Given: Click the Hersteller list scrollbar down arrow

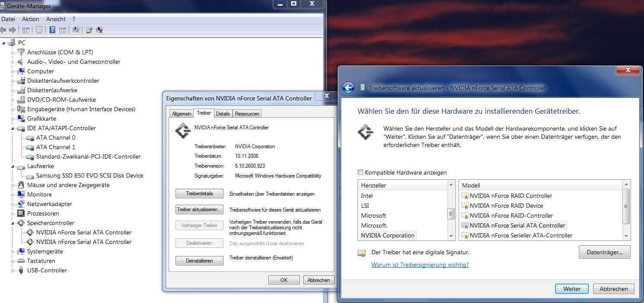Looking at the screenshot, I should (x=452, y=236).
